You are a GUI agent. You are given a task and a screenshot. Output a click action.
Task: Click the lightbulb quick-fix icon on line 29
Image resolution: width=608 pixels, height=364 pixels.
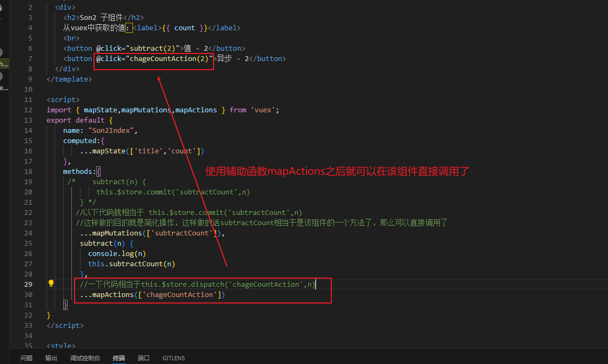(x=51, y=284)
